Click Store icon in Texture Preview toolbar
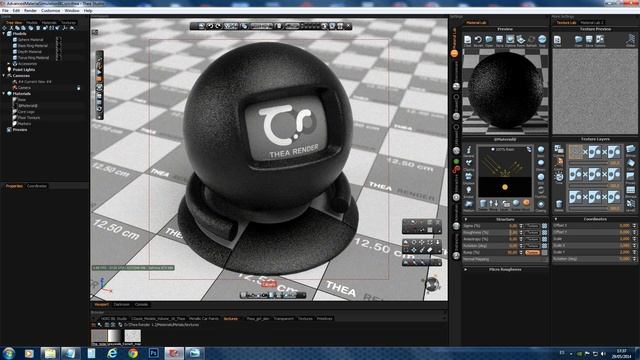The image size is (640, 360). coord(589,40)
